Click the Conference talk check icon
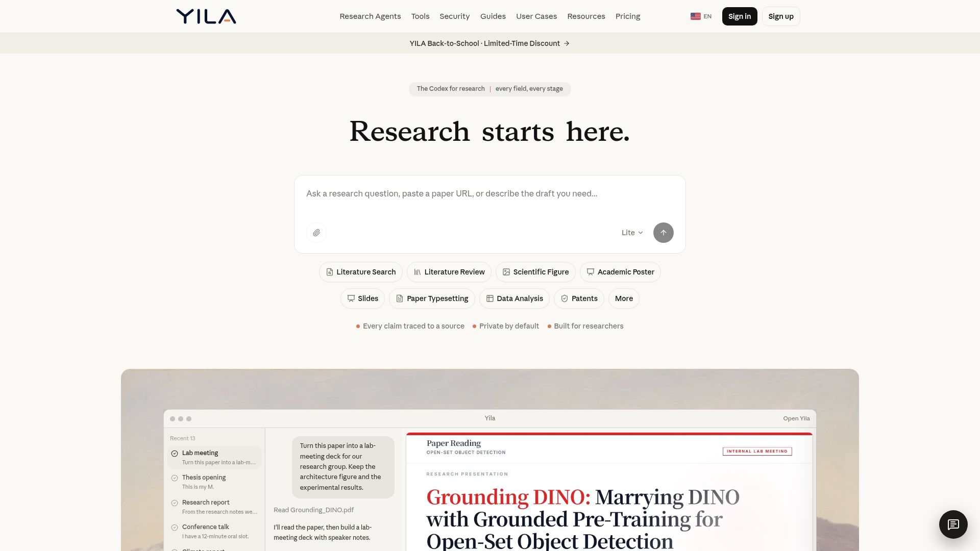Viewport: 980px width, 551px height. (x=175, y=527)
